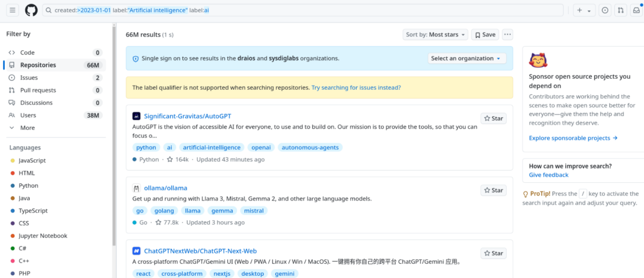Click Try searching for issues instead link
Viewport: 644px width, 278px height.
click(356, 88)
